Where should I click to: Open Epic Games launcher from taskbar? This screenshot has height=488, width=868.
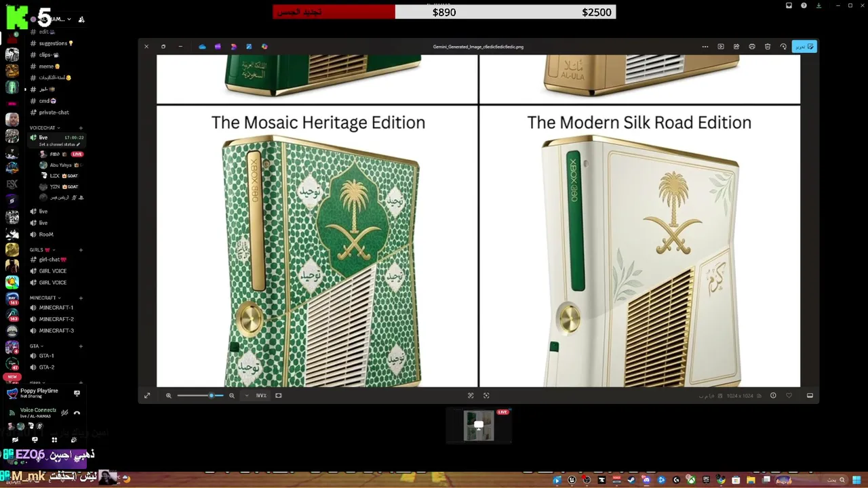pos(707,480)
